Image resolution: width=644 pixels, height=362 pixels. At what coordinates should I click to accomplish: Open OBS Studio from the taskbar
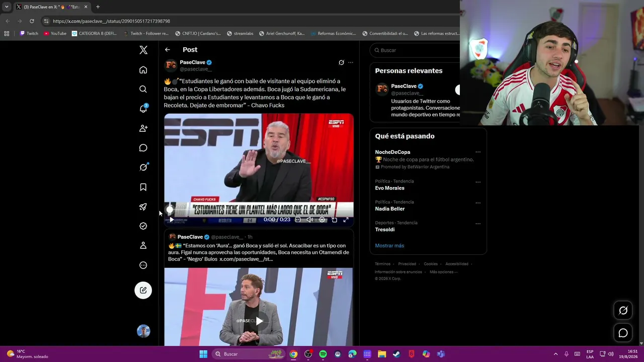[308, 354]
